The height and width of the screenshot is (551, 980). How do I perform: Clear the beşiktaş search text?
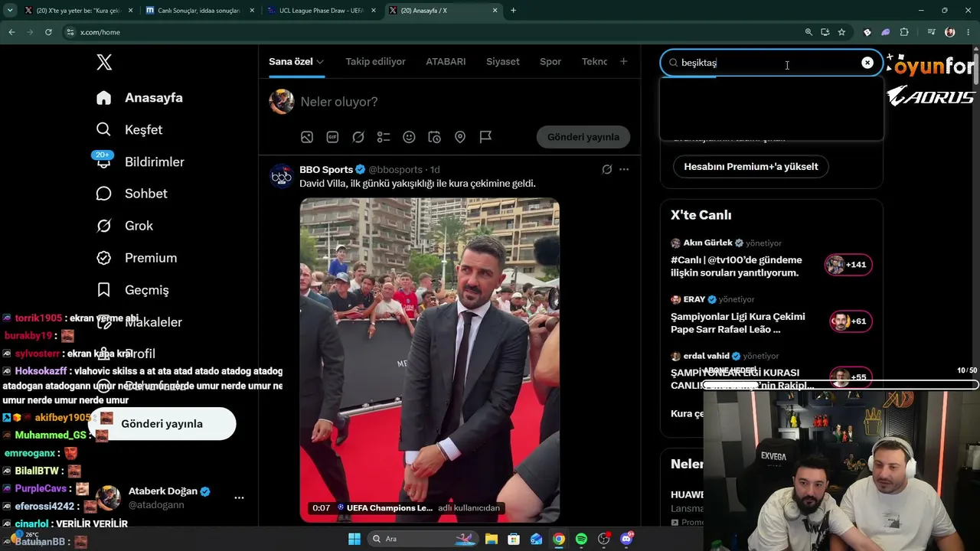point(867,63)
